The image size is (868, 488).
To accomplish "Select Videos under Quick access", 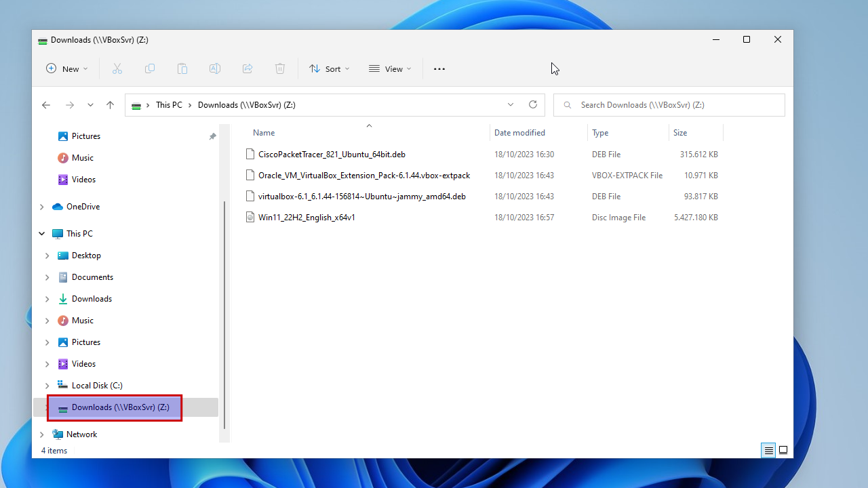I will (x=83, y=180).
